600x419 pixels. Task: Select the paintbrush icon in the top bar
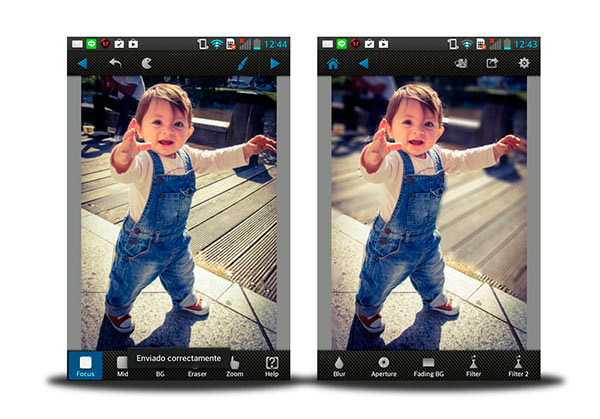coord(243,63)
